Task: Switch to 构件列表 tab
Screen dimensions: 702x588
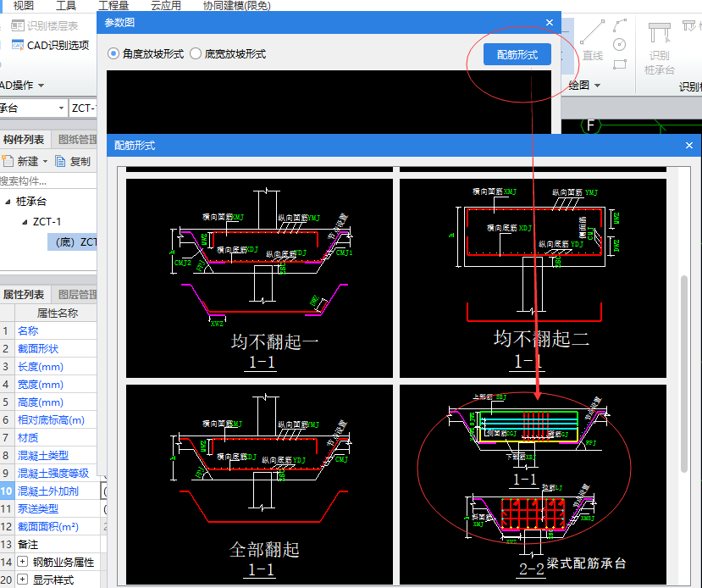Action: (23, 140)
